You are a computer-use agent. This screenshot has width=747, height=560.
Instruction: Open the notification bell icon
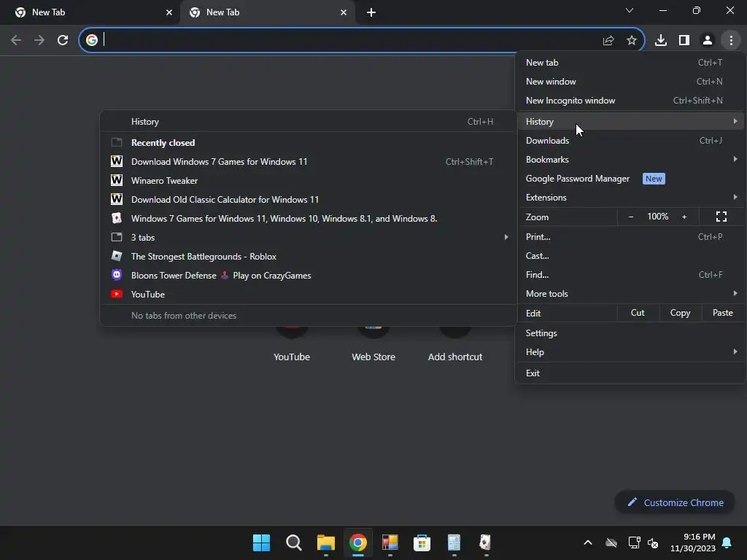point(727,542)
